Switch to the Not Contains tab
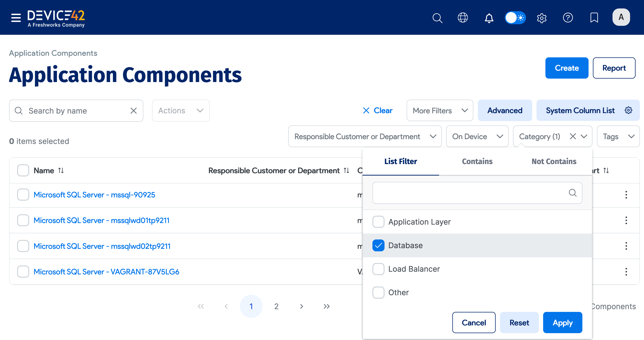 click(554, 161)
